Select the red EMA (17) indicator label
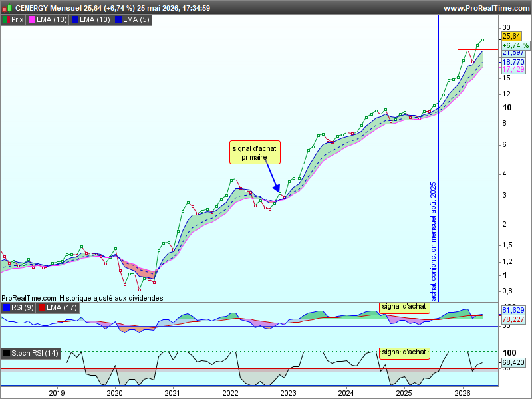 62,307
